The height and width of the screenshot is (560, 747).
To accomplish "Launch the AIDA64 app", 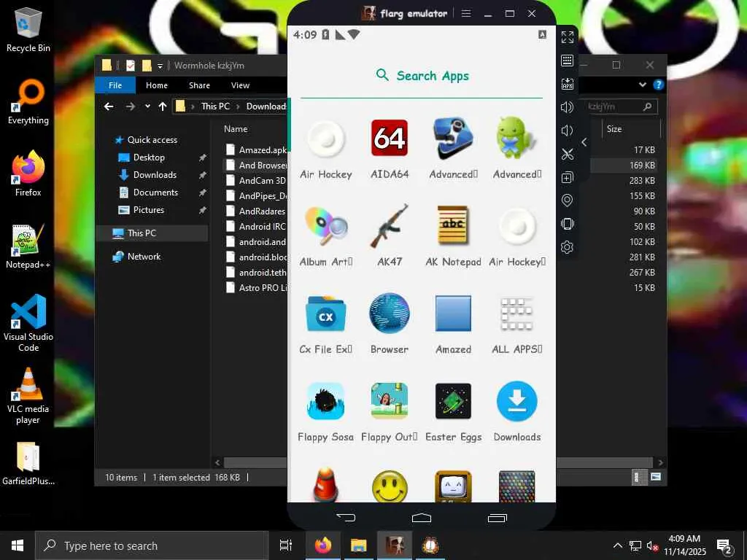I will tap(390, 139).
